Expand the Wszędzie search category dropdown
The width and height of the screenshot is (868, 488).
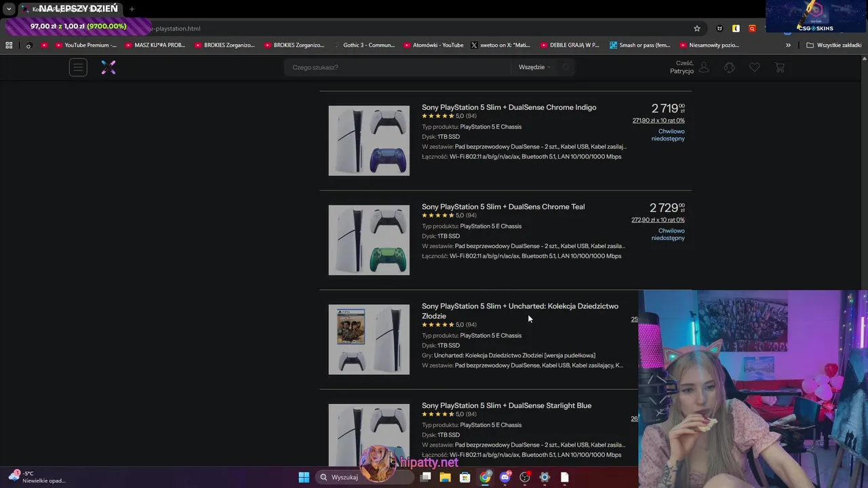[534, 67]
